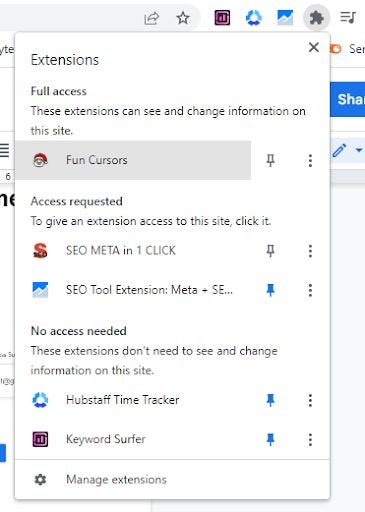Open more options for Keyword Surfer
Viewport: 365px width, 512px height.
[x=310, y=439]
